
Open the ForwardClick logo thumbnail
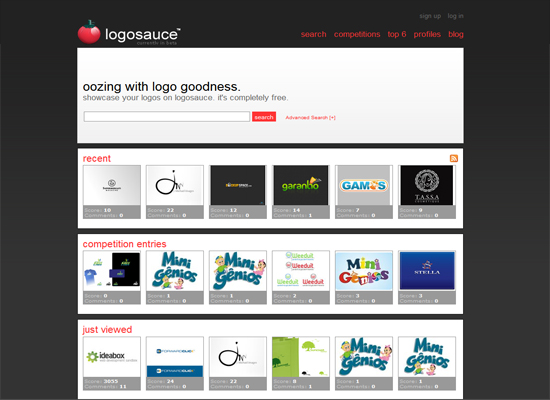point(175,357)
